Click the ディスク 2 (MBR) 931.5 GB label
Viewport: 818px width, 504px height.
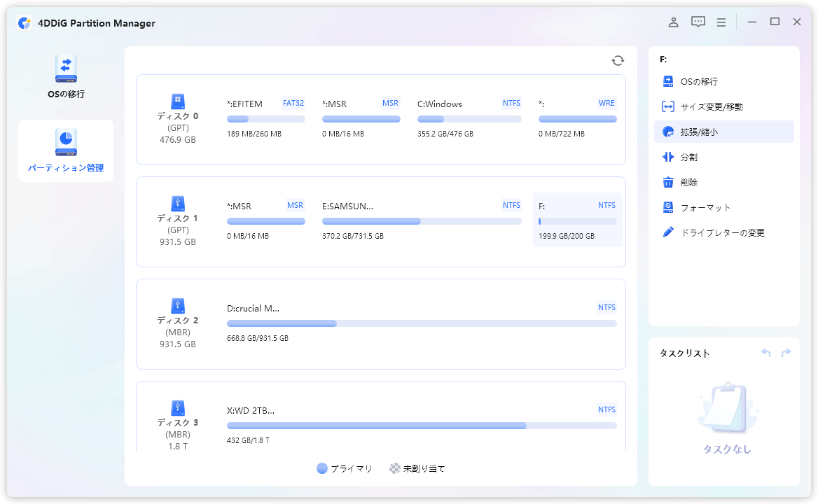(177, 332)
